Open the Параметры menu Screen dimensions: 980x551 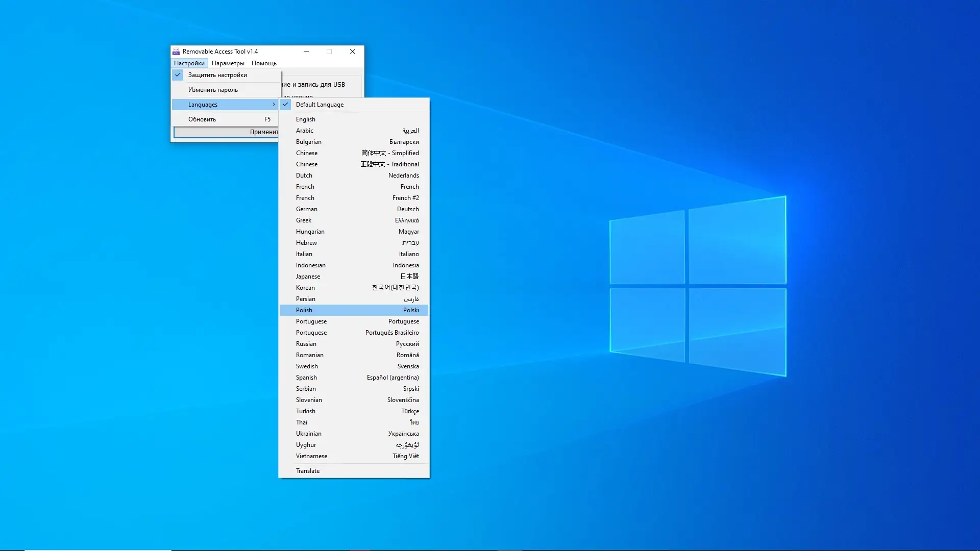pos(228,63)
